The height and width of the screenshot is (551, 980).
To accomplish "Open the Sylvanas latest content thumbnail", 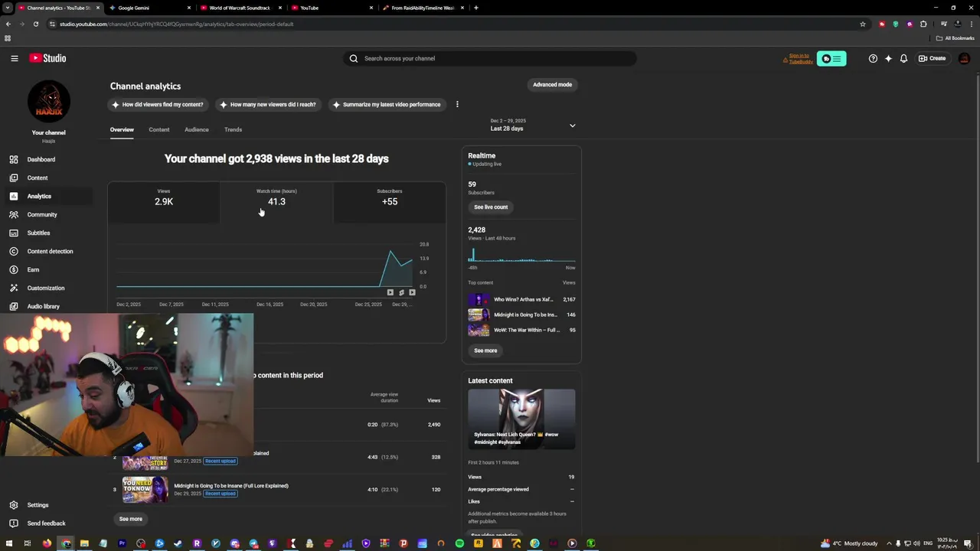I will (521, 419).
